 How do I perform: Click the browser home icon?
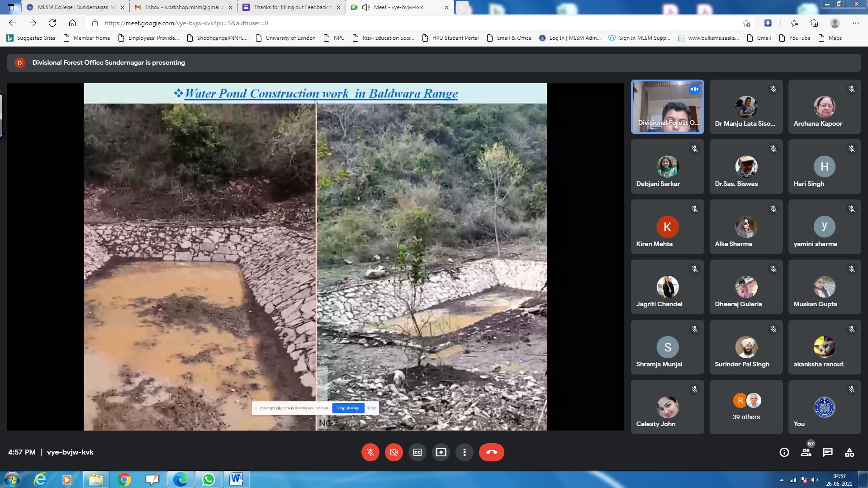coord(72,23)
